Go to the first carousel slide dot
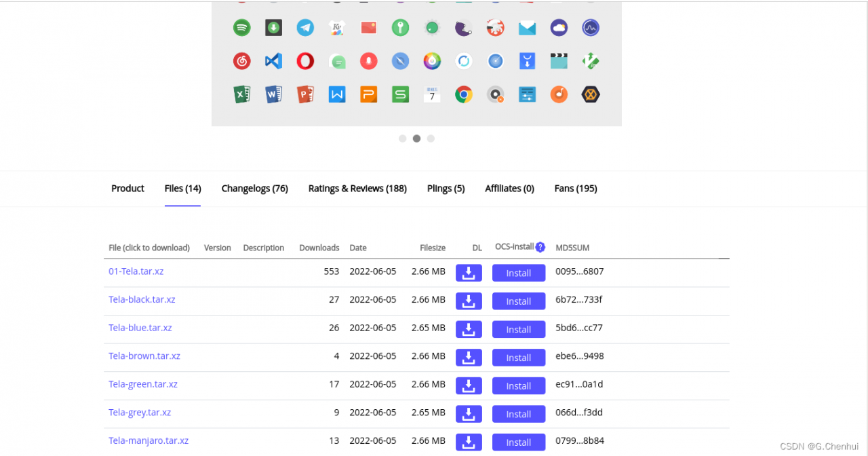 click(402, 138)
